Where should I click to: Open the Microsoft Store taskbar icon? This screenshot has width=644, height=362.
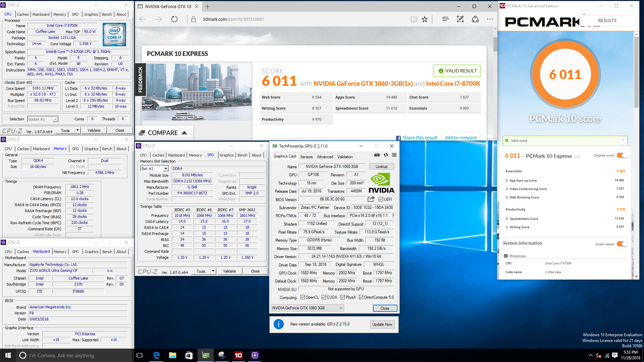click(x=189, y=355)
